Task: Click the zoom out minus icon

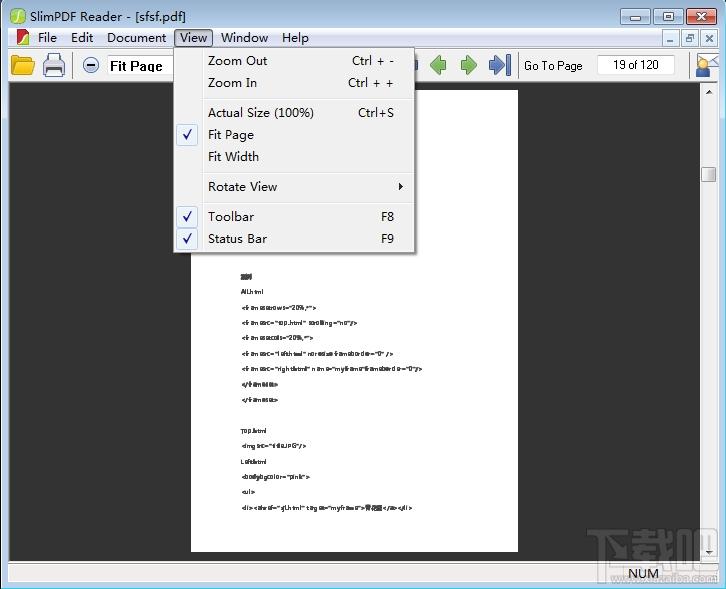Action: (91, 65)
